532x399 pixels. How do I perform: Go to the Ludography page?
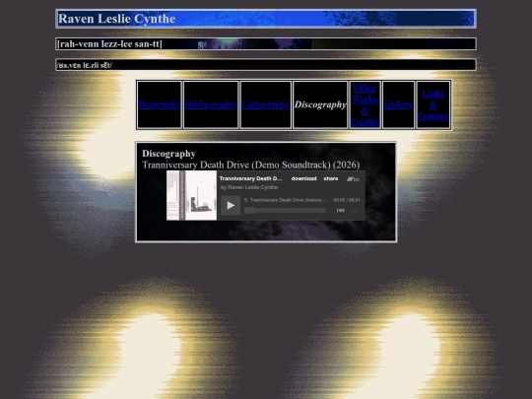pos(266,104)
